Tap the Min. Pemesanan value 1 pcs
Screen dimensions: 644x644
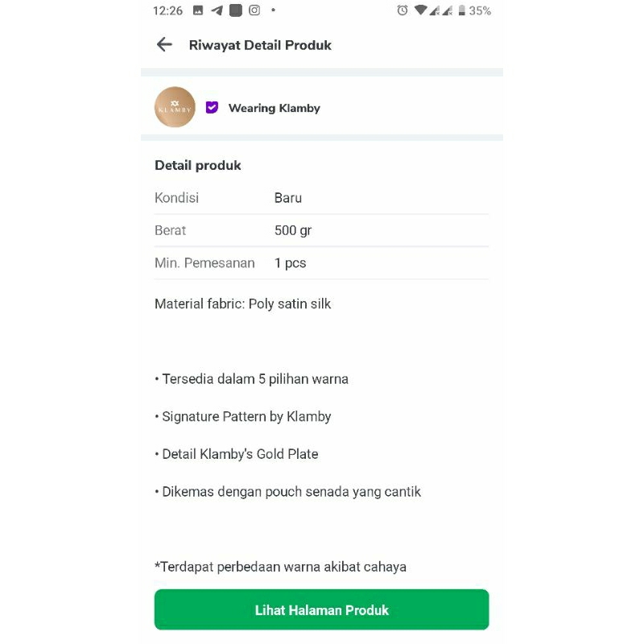[x=291, y=263]
